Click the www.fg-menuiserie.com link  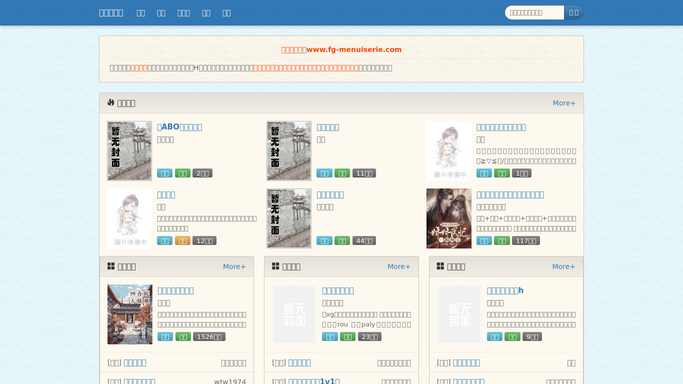coord(354,50)
